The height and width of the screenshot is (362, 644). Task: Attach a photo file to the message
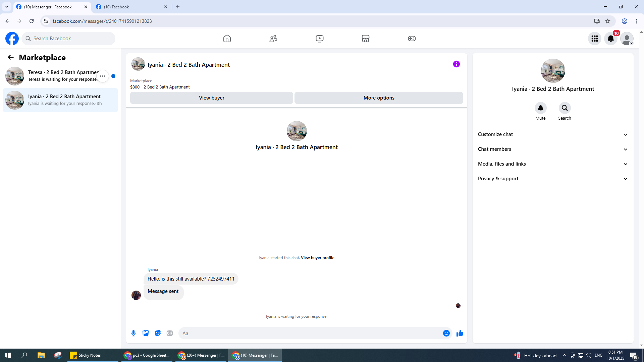pos(146,333)
